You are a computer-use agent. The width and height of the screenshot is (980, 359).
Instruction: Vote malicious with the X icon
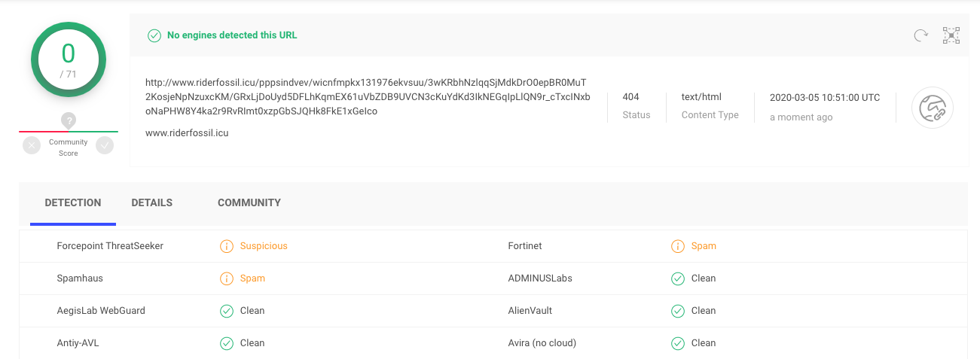tap(32, 145)
